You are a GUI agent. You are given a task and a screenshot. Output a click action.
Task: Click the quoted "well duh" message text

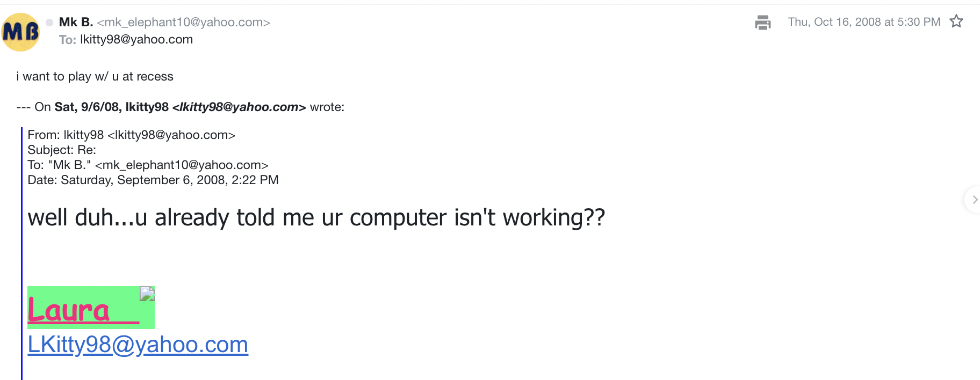point(316,217)
